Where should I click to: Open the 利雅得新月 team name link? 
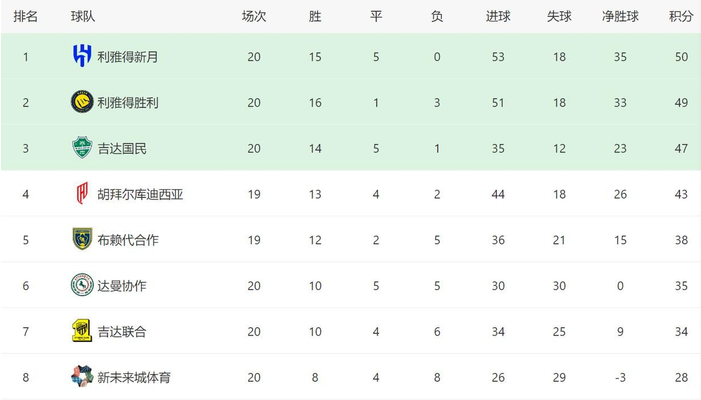tap(128, 57)
